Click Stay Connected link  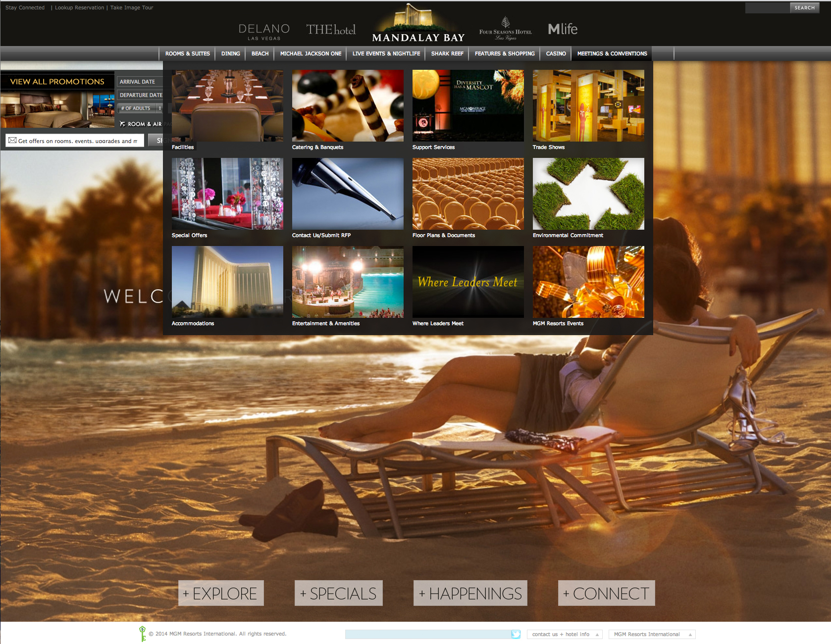click(x=25, y=7)
